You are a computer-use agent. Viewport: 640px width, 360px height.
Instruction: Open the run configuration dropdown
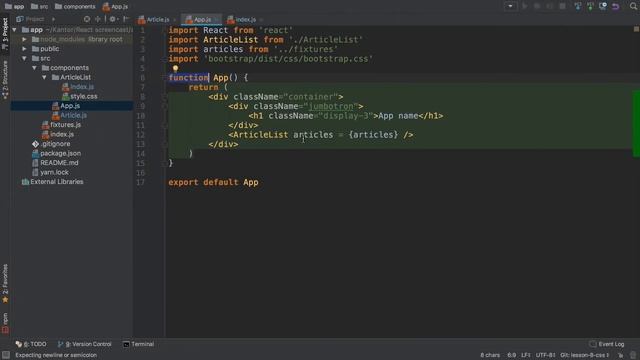point(510,6)
